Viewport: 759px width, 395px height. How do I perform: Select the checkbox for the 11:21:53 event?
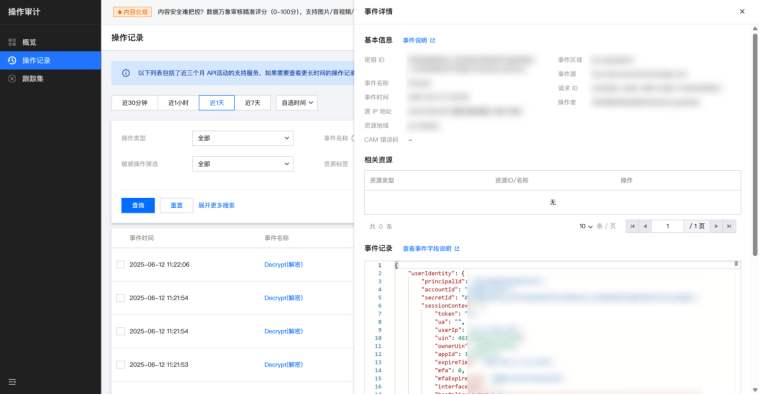(121, 365)
